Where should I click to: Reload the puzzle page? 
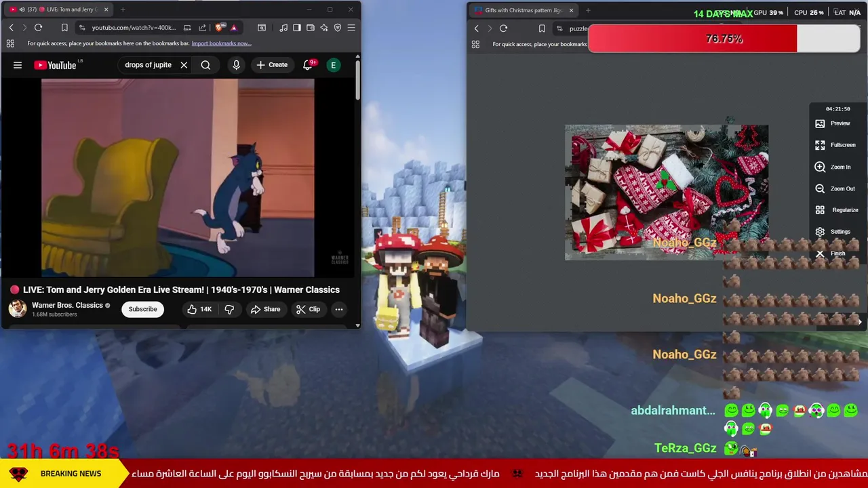tap(503, 28)
